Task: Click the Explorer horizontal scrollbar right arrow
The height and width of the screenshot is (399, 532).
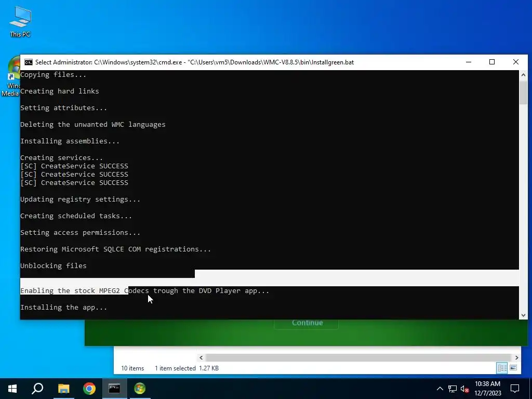Action: (x=517, y=357)
